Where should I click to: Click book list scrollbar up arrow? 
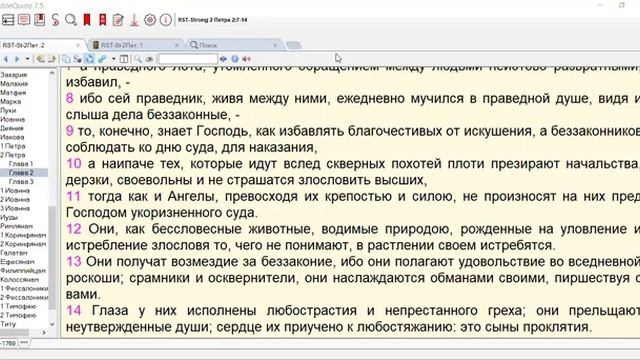tap(52, 73)
